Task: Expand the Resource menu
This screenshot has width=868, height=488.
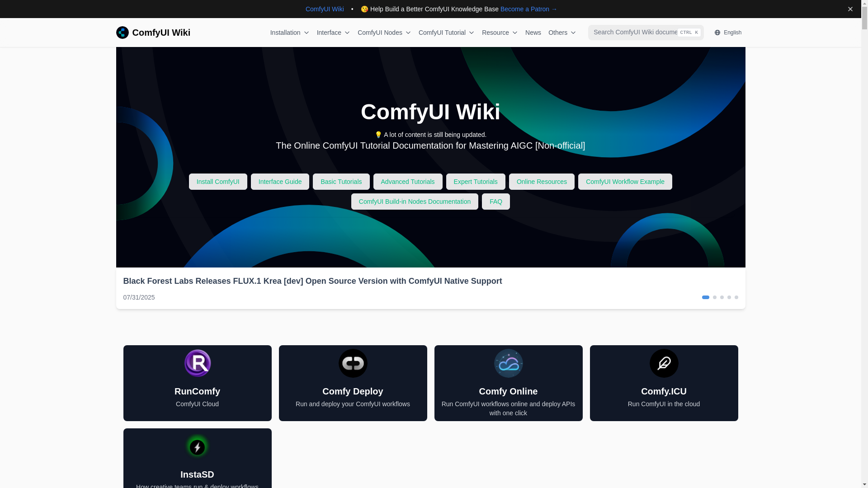Action: pos(500,33)
